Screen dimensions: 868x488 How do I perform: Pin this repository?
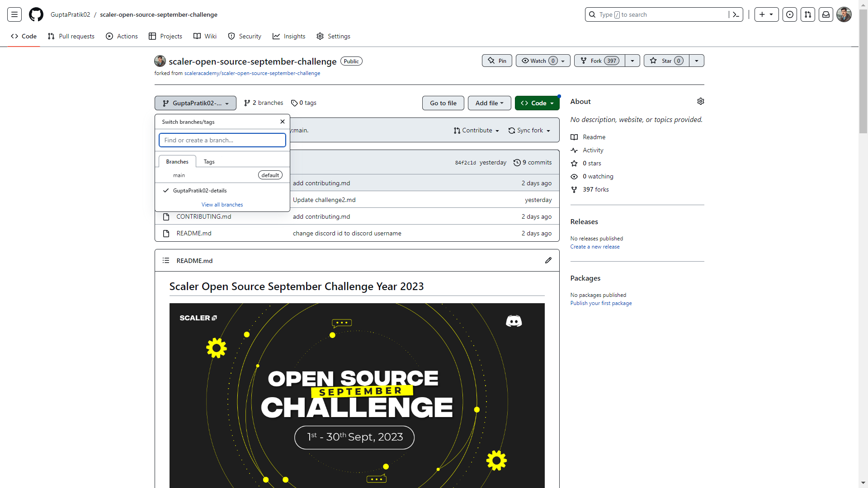pos(497,60)
